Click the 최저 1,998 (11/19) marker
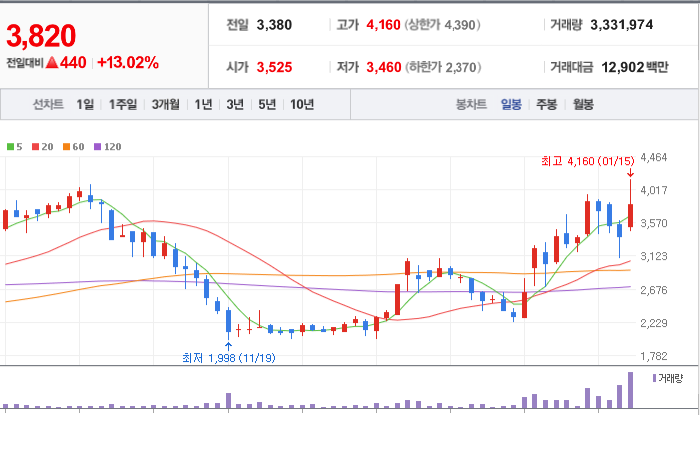The height and width of the screenshot is (450, 700). click(x=229, y=358)
